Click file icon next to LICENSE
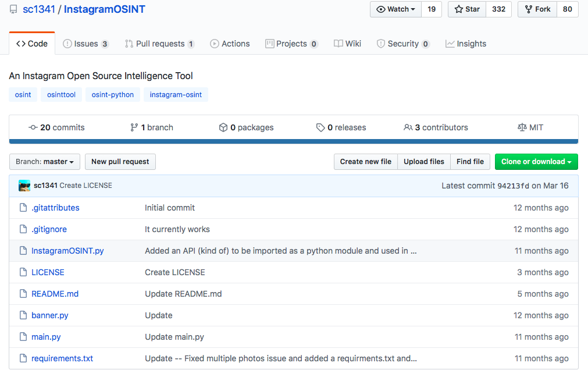This screenshot has height=377, width=588. pyautogui.click(x=23, y=272)
